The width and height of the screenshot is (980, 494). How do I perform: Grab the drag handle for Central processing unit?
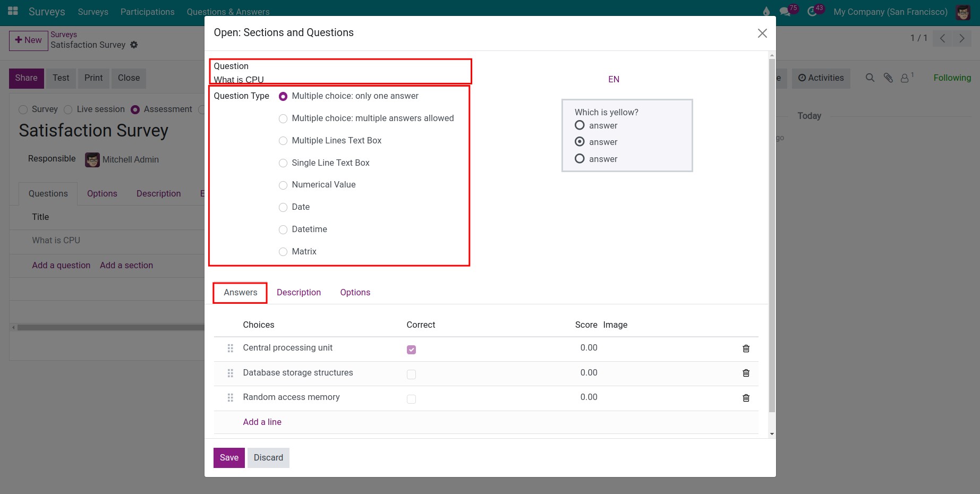point(231,348)
